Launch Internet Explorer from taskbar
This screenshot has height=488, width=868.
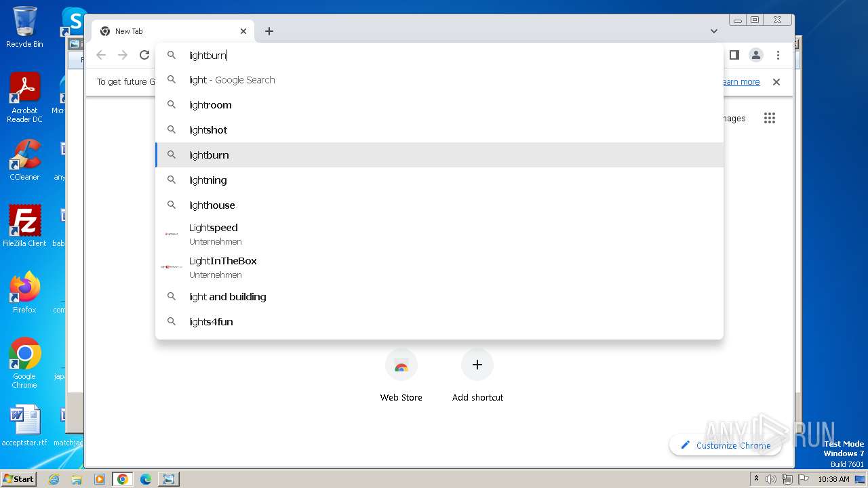[x=54, y=479]
